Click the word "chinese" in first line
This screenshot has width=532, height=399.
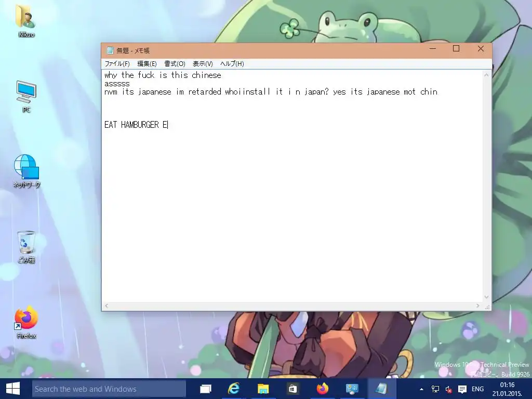tap(206, 75)
